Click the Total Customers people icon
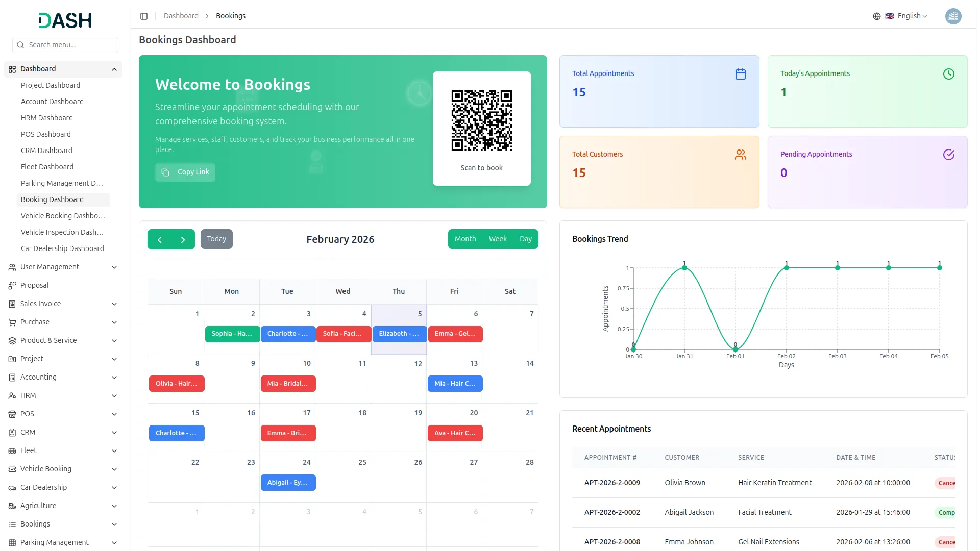Screen dimensions: 980x551 tap(740, 155)
